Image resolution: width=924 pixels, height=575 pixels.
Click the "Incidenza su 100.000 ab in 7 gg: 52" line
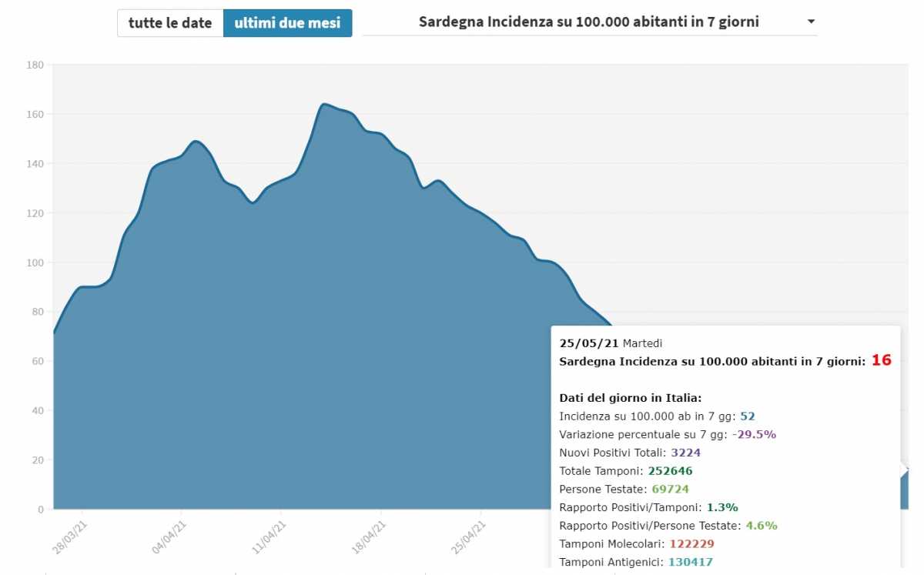click(x=657, y=416)
